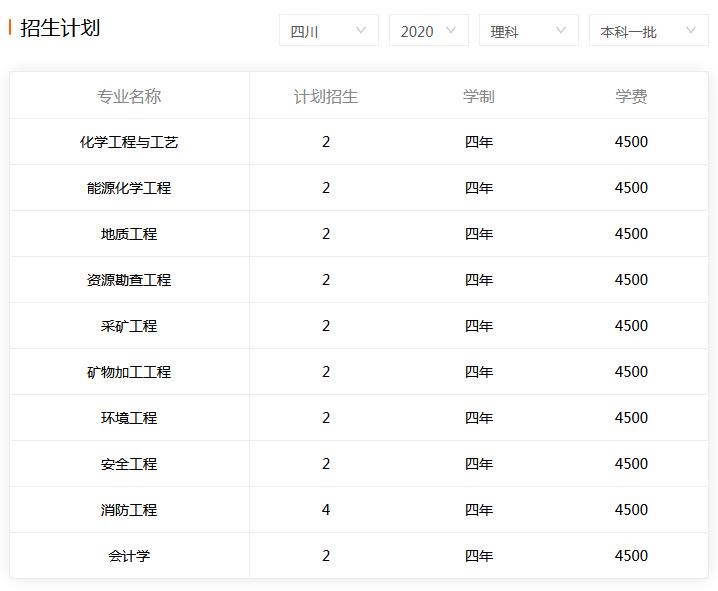Click the 专业名称 column header
Image resolution: width=718 pixels, height=591 pixels.
(129, 96)
